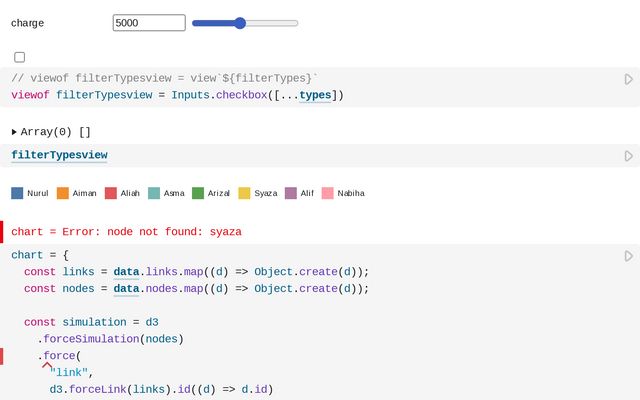
Task: Toggle the empty checkbox below charge
Action: (20, 58)
